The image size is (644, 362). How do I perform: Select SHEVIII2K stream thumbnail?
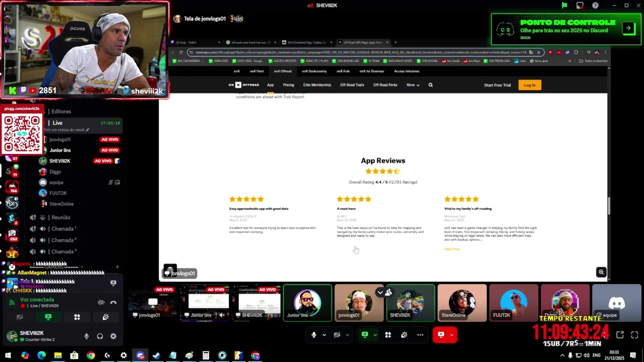[256, 303]
